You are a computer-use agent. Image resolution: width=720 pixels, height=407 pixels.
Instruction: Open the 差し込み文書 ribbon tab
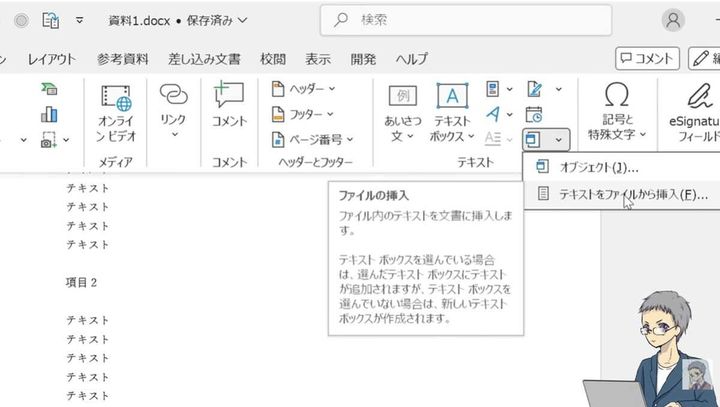[x=204, y=59]
